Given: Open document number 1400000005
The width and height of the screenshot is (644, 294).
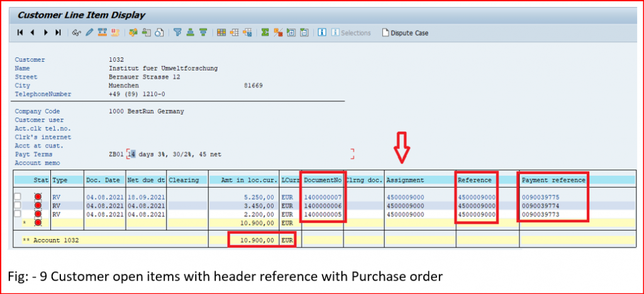Looking at the screenshot, I should [x=323, y=215].
